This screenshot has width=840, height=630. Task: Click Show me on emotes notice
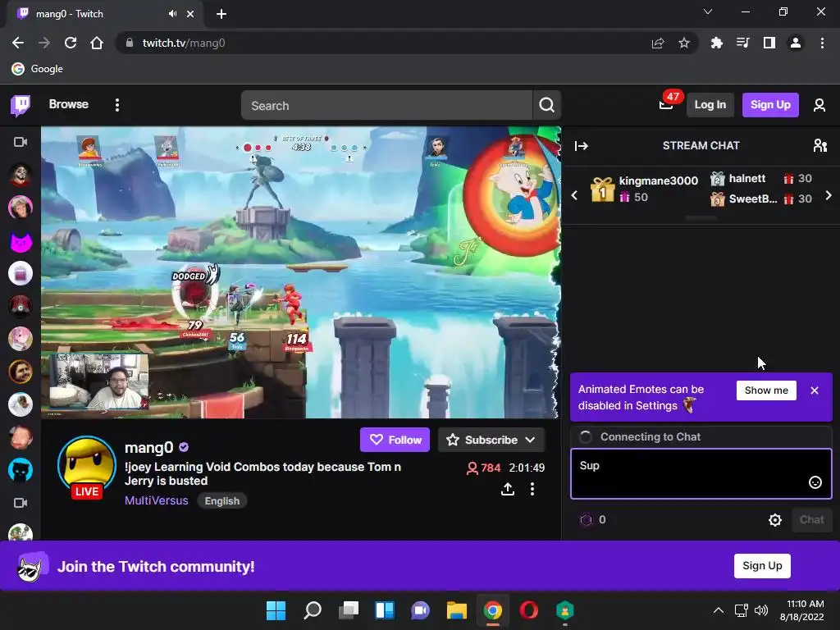pyautogui.click(x=766, y=390)
